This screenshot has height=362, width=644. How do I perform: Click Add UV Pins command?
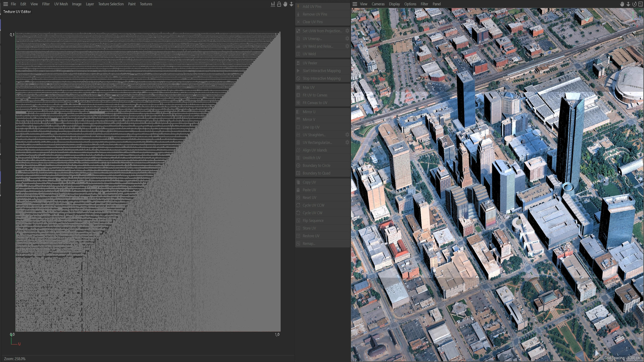(322, 7)
